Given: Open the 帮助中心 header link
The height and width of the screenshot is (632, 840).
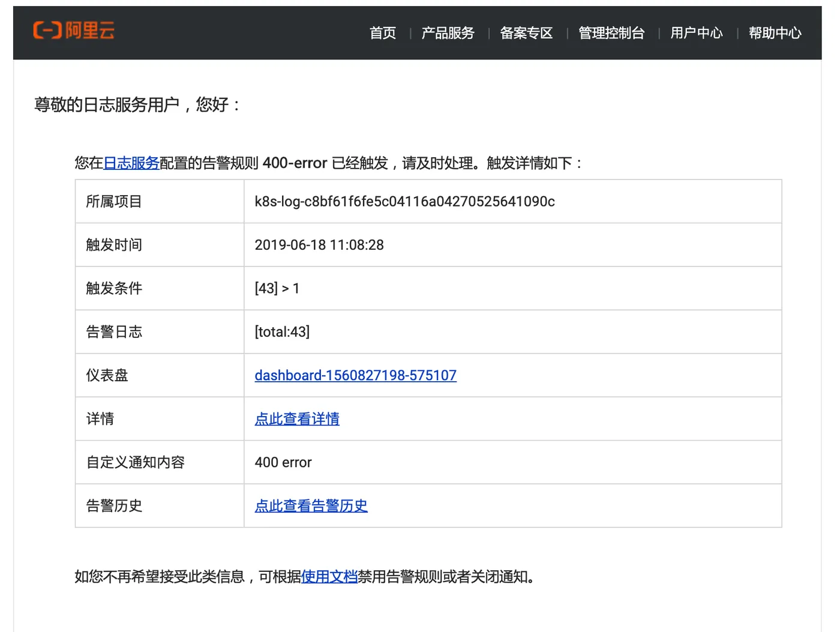Looking at the screenshot, I should (775, 33).
